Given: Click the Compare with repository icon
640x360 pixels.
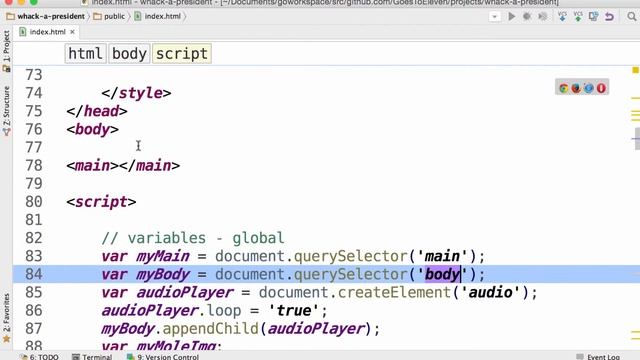Looking at the screenshot, I should point(593,16).
